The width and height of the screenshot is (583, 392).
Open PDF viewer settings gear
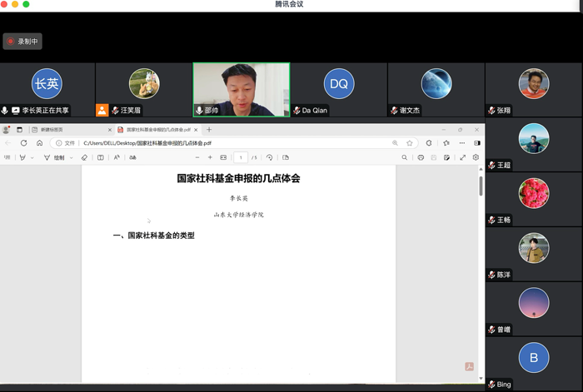point(476,157)
